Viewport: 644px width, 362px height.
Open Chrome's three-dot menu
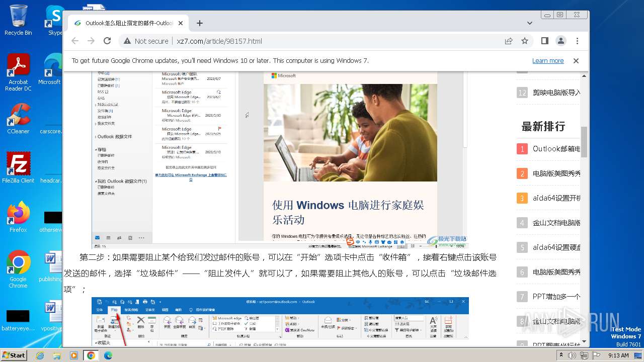(x=577, y=41)
